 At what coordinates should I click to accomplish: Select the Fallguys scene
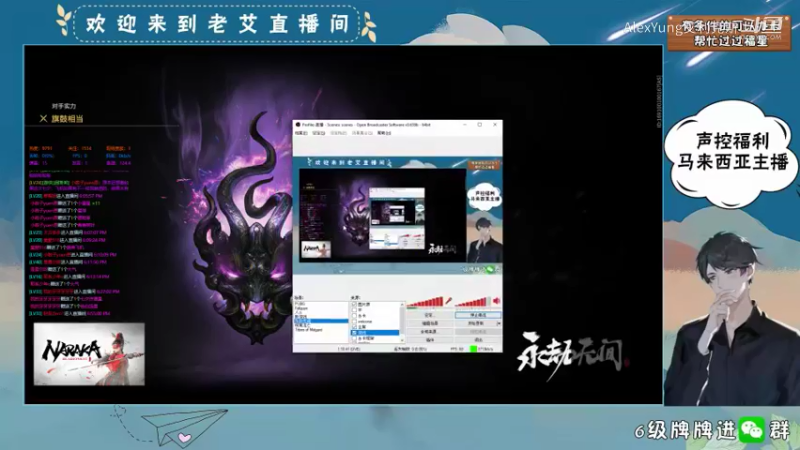tap(301, 308)
